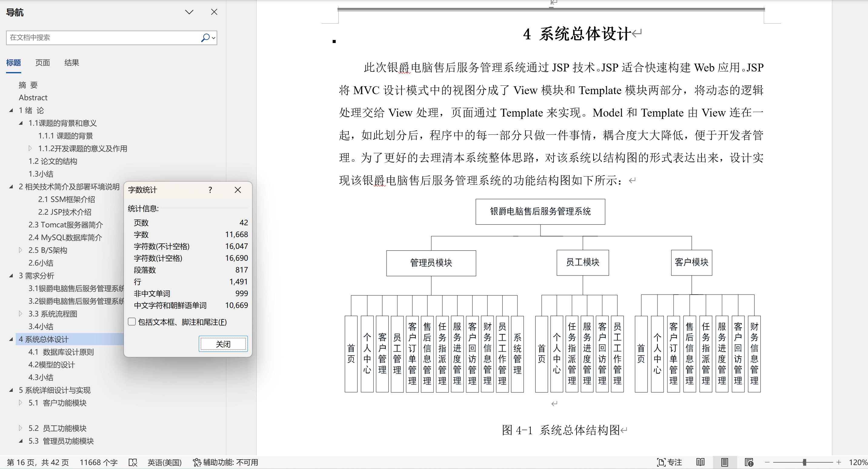
Task: Open the navigation pane task options chevron
Action: 189,12
